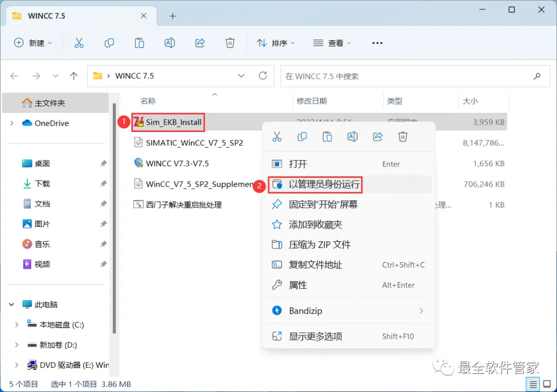This screenshot has height=392, width=557.
Task: Open recent locations dropdown chevron
Action: coord(55,76)
